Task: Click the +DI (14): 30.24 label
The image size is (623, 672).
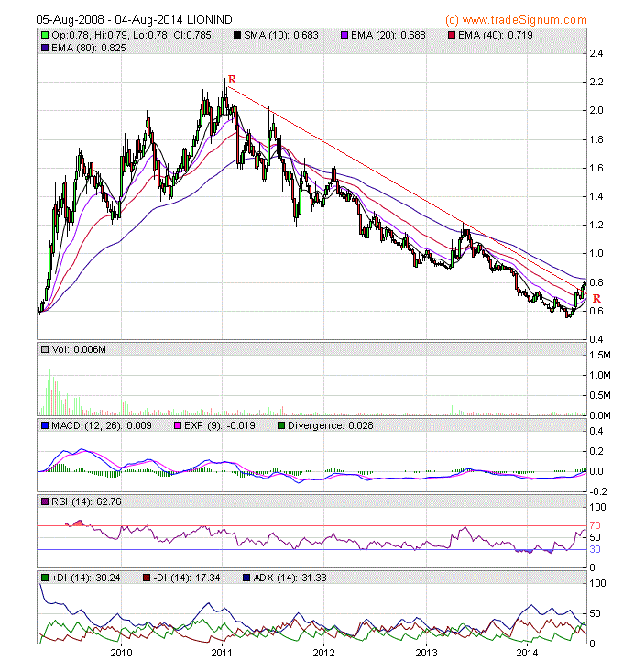Action: [85, 578]
